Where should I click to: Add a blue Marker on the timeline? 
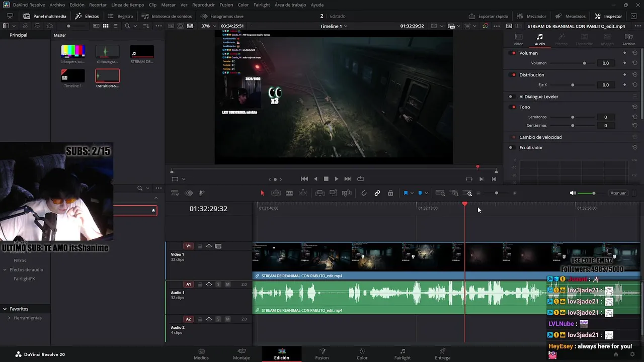420,193
